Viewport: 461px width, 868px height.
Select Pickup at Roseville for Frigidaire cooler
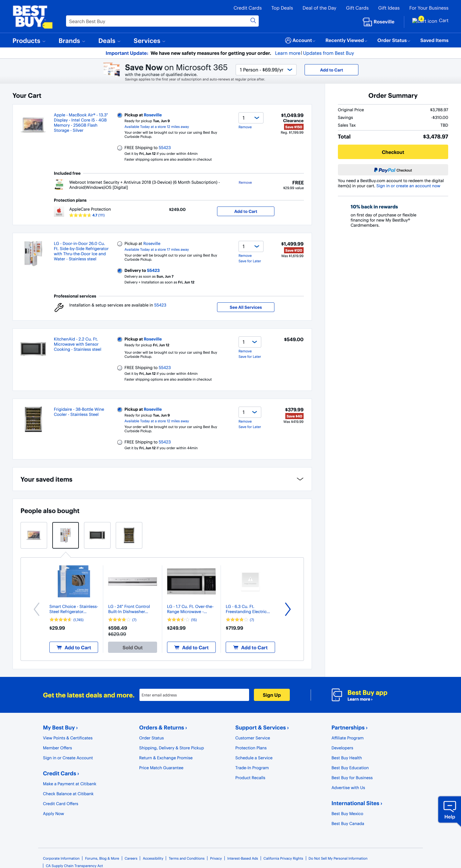pos(120,410)
